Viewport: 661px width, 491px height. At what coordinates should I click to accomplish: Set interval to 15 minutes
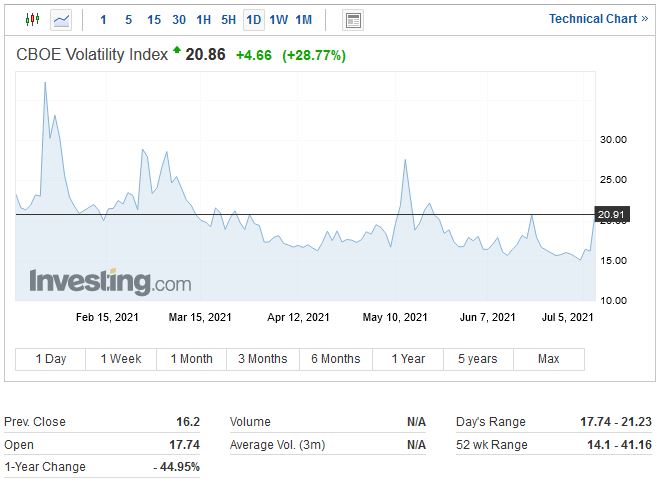click(x=153, y=20)
